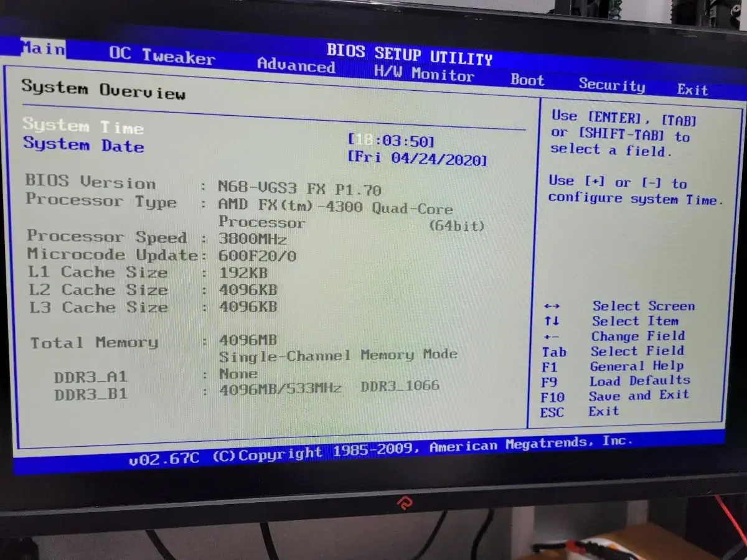Select the Main tab
Screen dimensions: 747x560
point(42,48)
